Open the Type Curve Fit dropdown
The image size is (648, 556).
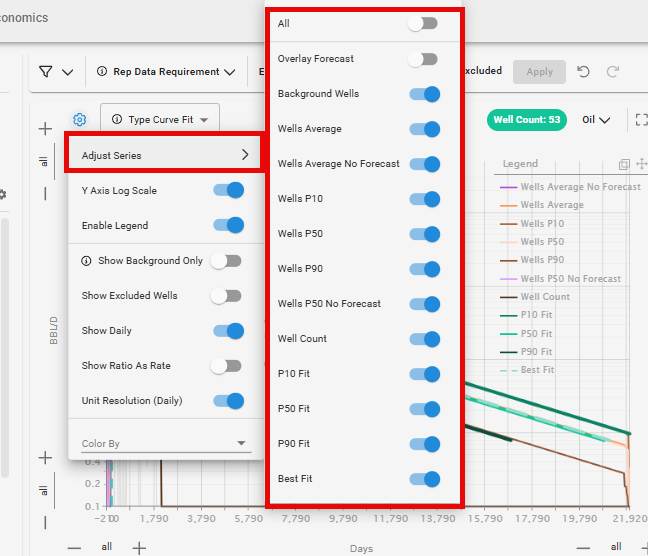160,120
